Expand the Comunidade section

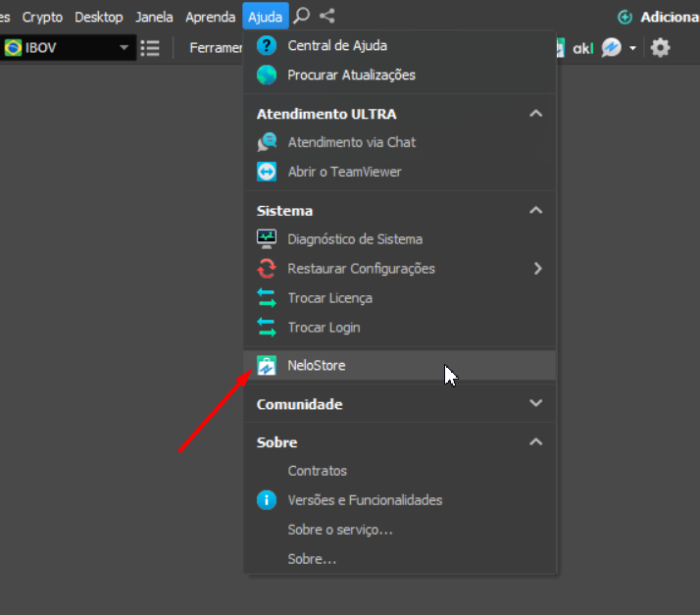(535, 403)
